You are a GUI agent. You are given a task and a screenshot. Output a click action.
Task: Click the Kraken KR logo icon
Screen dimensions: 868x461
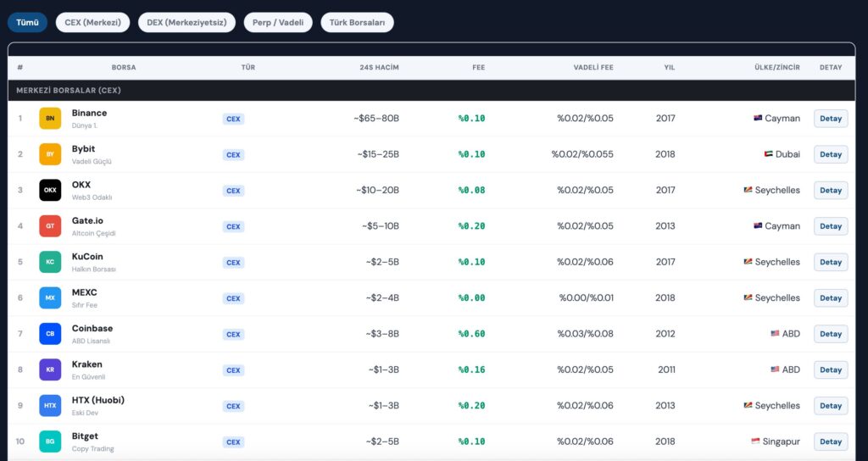[x=50, y=369]
